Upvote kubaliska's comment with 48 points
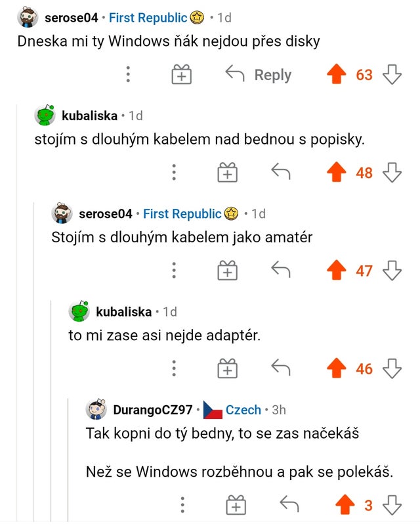 (336, 173)
